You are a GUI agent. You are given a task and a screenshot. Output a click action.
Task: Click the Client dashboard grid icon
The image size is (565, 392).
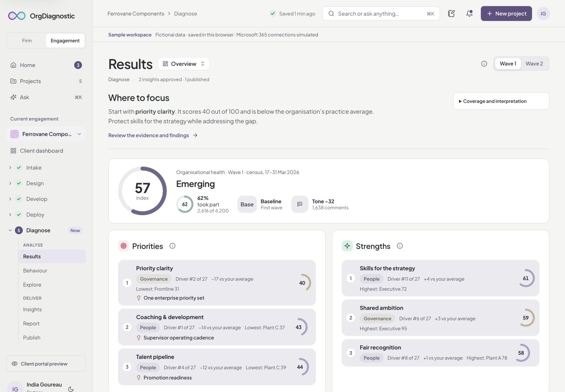click(13, 151)
